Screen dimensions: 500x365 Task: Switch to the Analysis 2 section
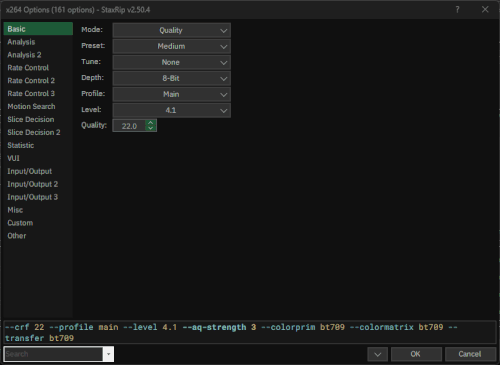point(38,55)
